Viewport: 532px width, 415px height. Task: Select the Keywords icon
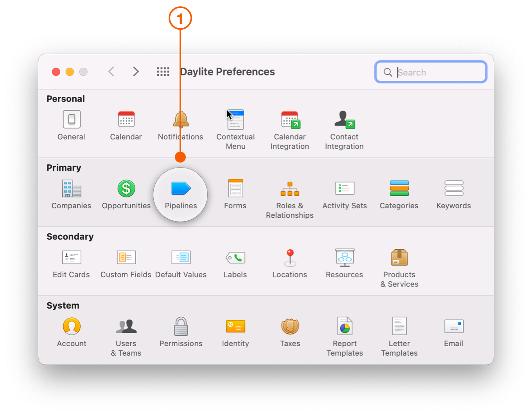(x=453, y=188)
